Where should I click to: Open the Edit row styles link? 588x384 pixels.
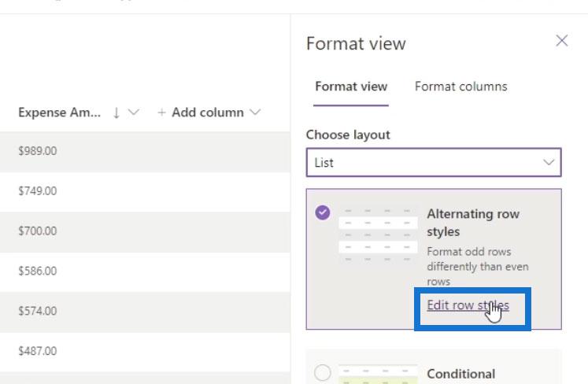468,305
